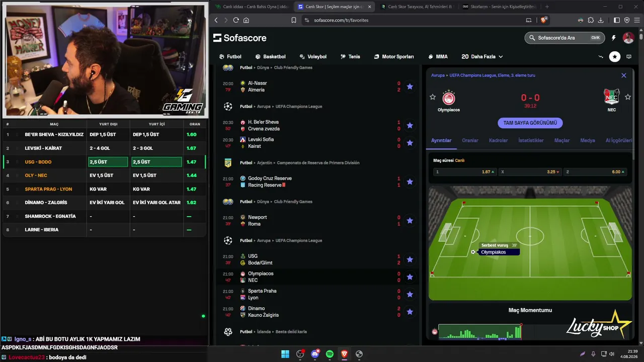
Task: Switch to the Medya tab
Action: click(588, 141)
